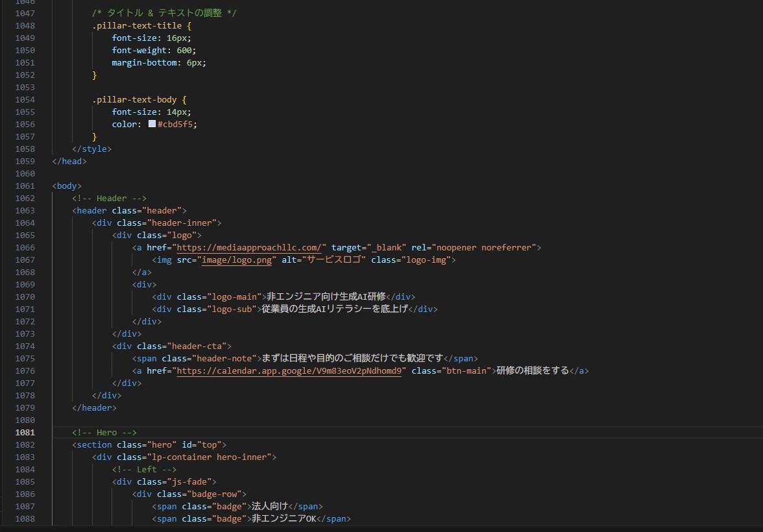Click line number 1088 in the gutter

pos(25,519)
